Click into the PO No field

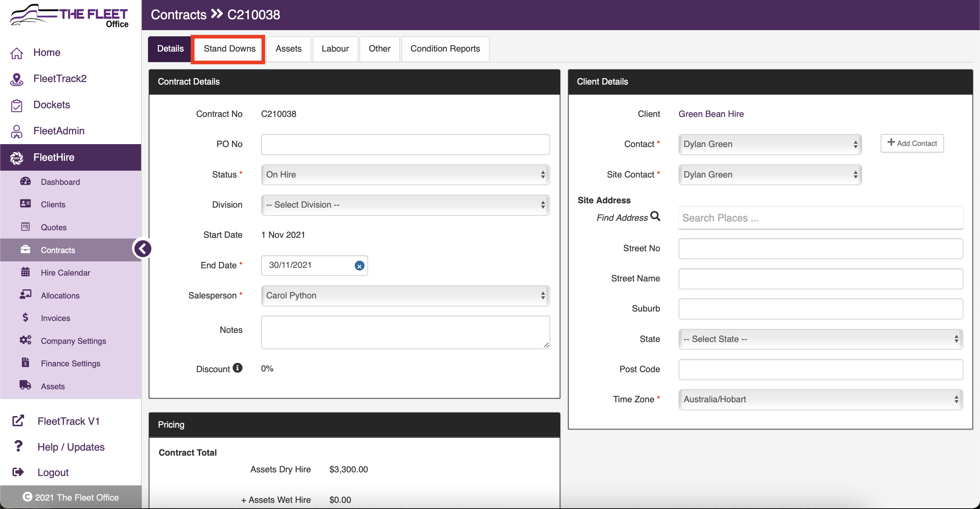pos(405,144)
